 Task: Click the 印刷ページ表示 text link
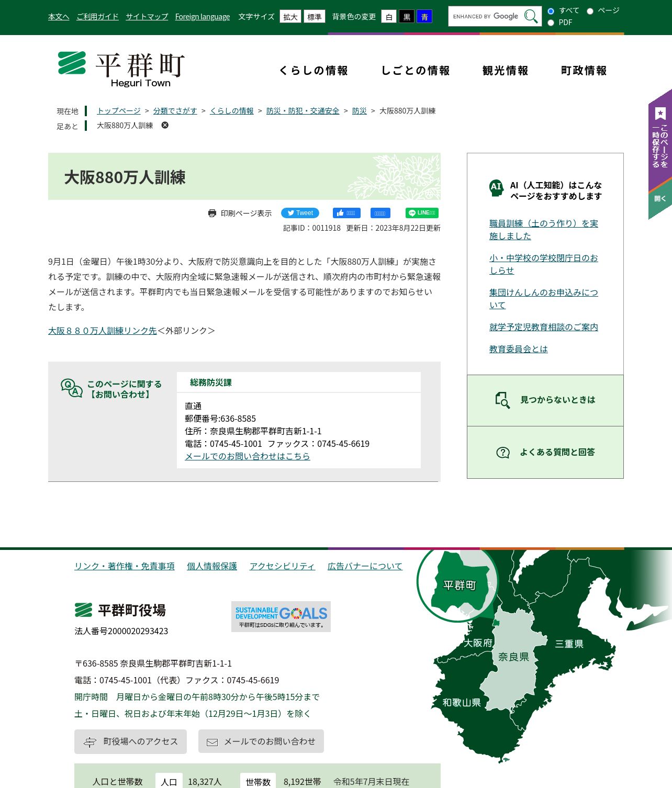pos(246,213)
